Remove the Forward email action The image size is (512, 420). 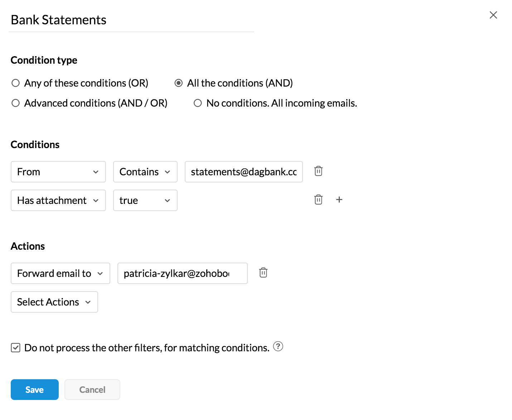(263, 273)
